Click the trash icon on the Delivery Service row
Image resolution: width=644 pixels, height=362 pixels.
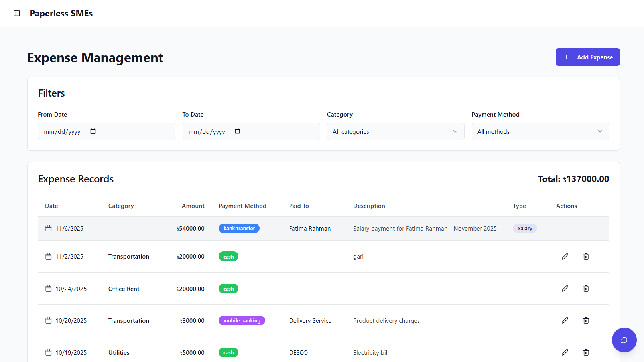(x=586, y=320)
